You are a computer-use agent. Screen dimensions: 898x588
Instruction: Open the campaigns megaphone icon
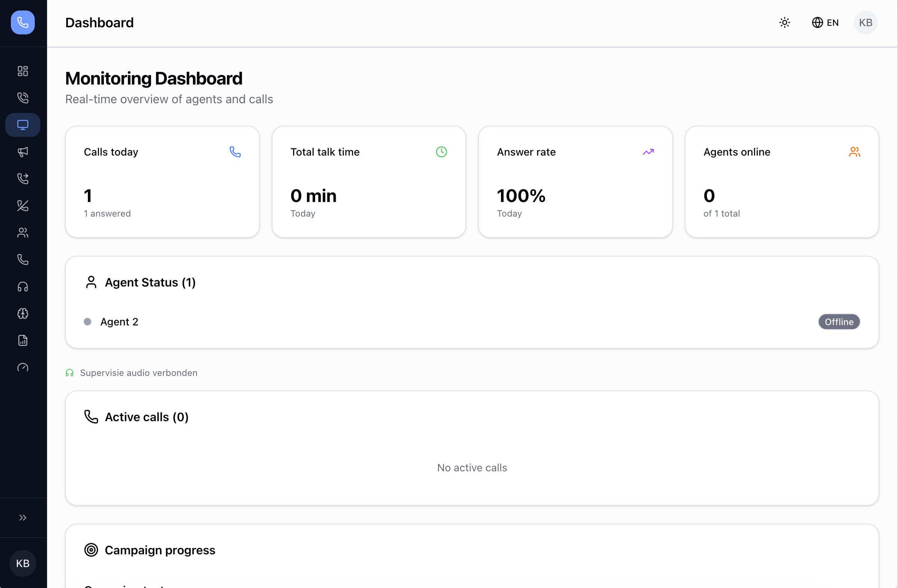pos(23,152)
